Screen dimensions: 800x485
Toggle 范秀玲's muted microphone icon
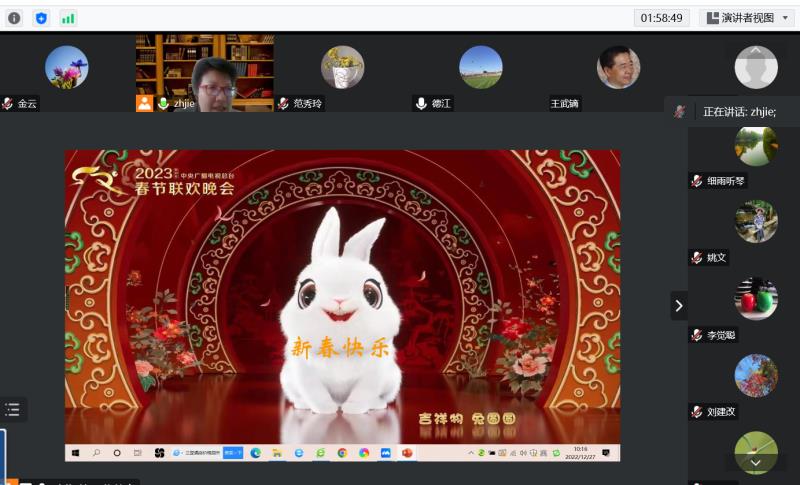(283, 104)
